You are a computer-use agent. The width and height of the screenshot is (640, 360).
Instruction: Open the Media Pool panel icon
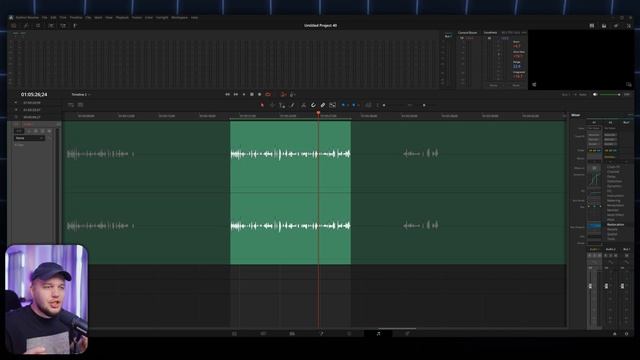14,25
